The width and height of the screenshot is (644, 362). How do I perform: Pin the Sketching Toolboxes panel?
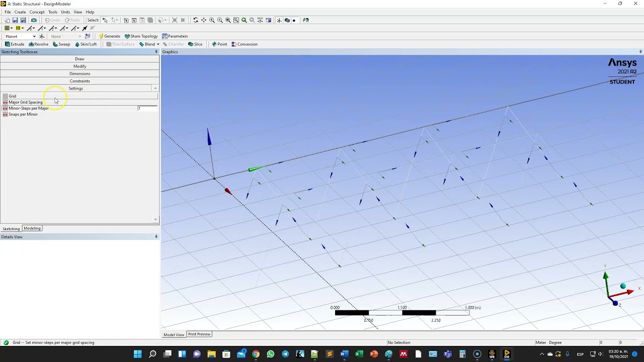tap(156, 52)
